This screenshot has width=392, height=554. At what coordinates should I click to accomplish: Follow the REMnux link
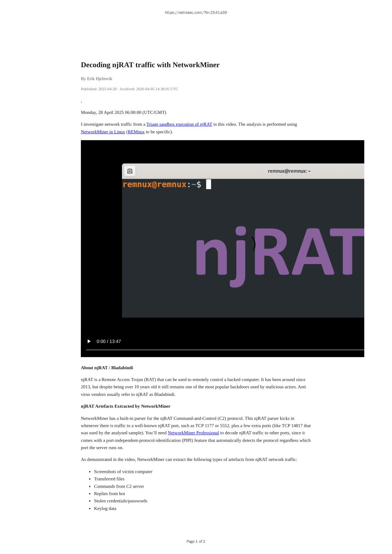tap(136, 132)
